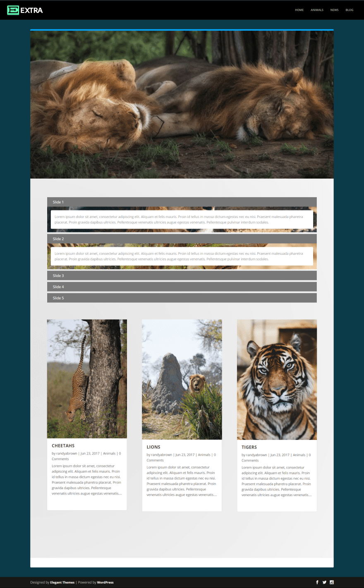Open the lion by termite mound thumbnail

pyautogui.click(x=182, y=380)
